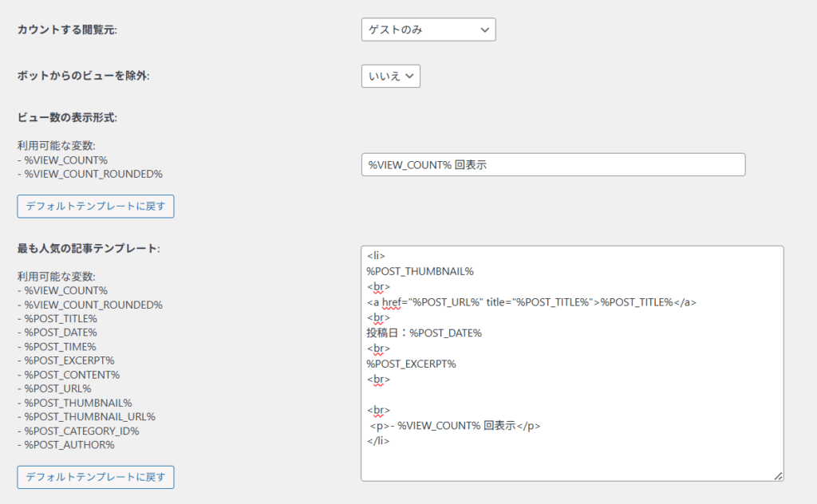Click the %POST_AUTHOR% variable in the list
This screenshot has height=504, width=817.
69,445
